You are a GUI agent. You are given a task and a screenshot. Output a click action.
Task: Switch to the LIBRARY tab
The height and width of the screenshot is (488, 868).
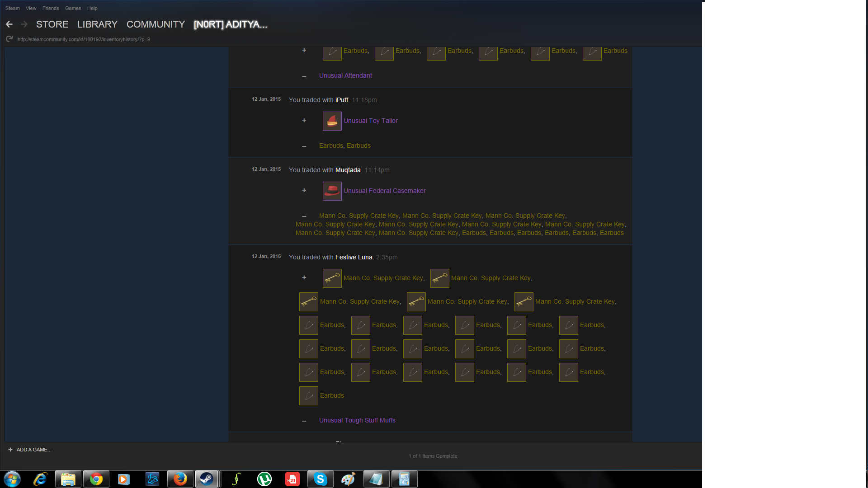(x=97, y=24)
